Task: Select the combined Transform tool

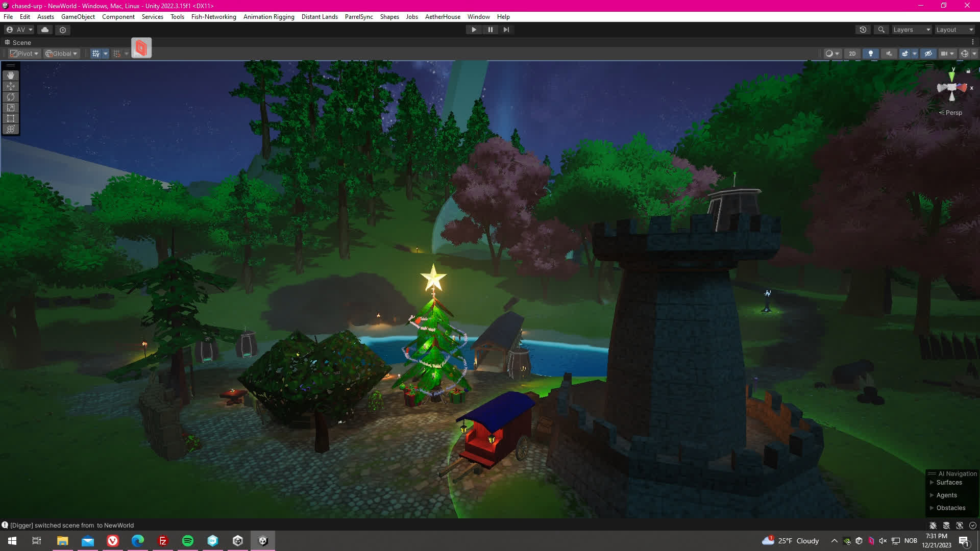Action: tap(10, 129)
